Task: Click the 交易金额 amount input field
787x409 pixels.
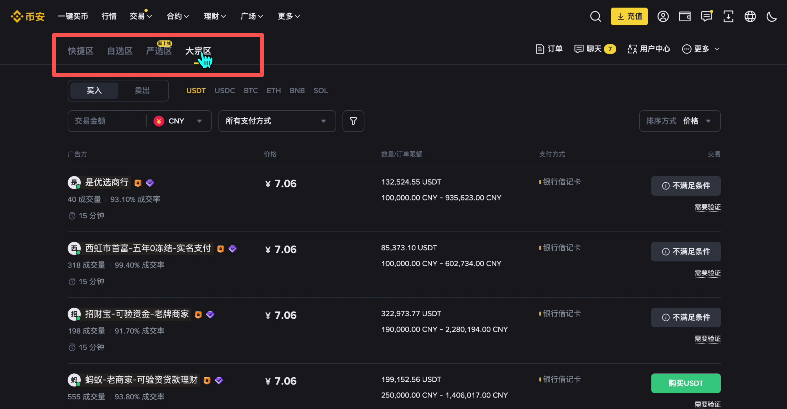Action: [107, 121]
